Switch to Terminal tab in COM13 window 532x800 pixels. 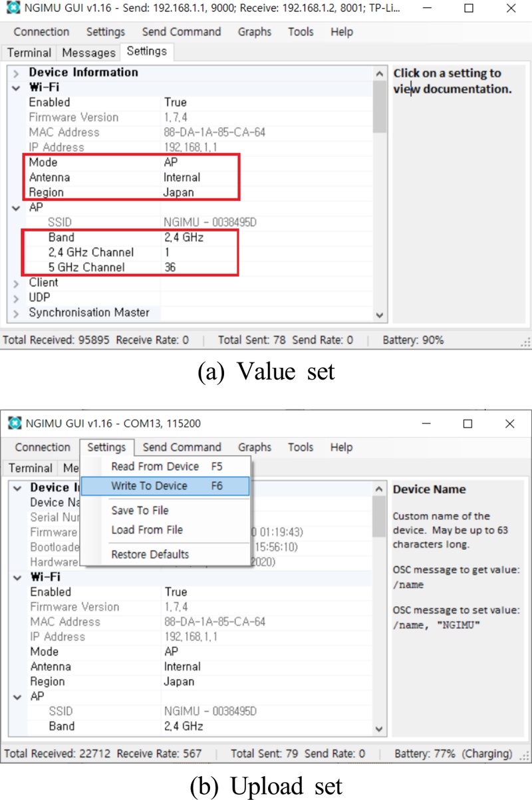point(31,468)
